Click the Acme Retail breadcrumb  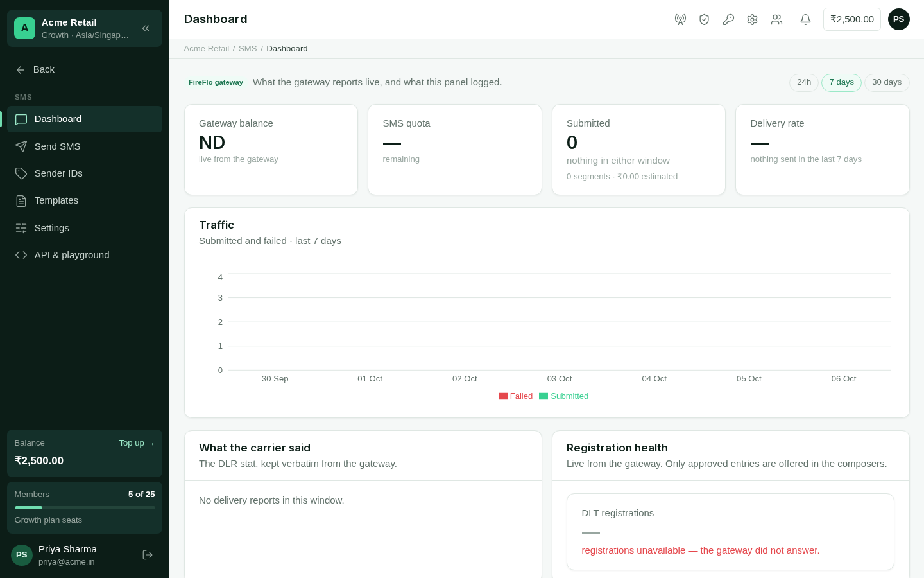[x=206, y=49]
